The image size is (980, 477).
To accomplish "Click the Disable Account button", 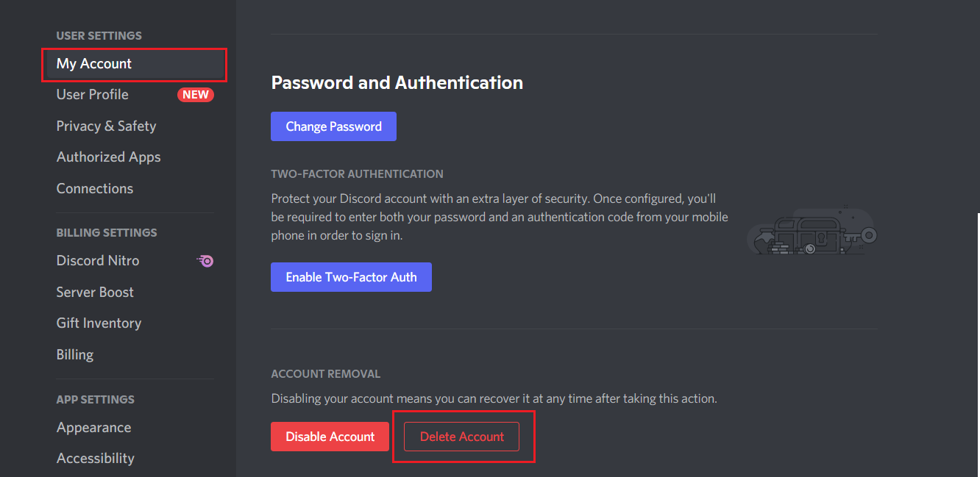I will click(330, 437).
